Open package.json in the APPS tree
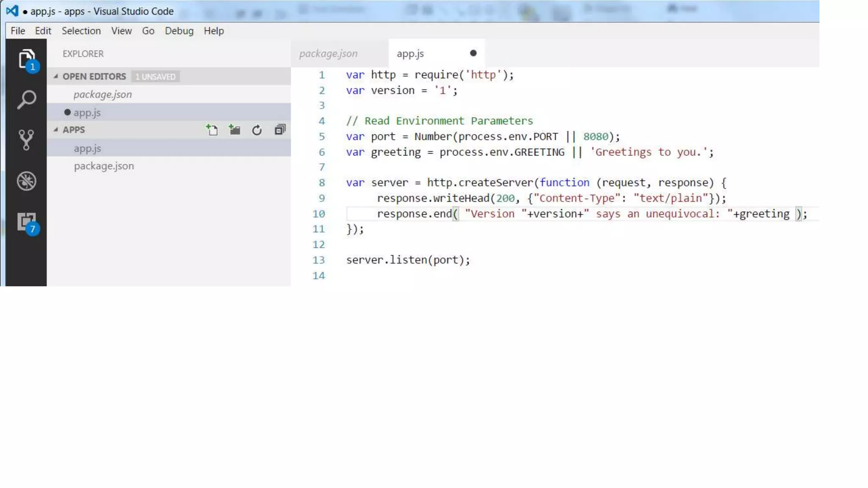868x488 pixels. (104, 166)
